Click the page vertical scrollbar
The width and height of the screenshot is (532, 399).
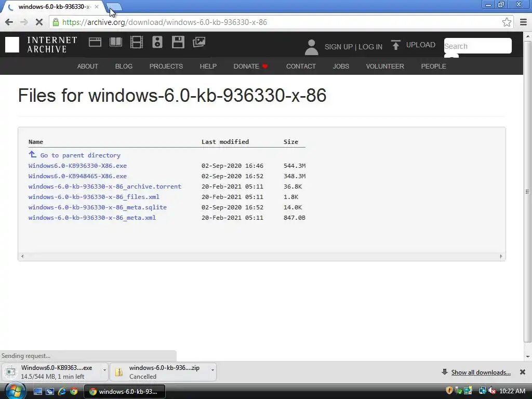pyautogui.click(x=528, y=192)
